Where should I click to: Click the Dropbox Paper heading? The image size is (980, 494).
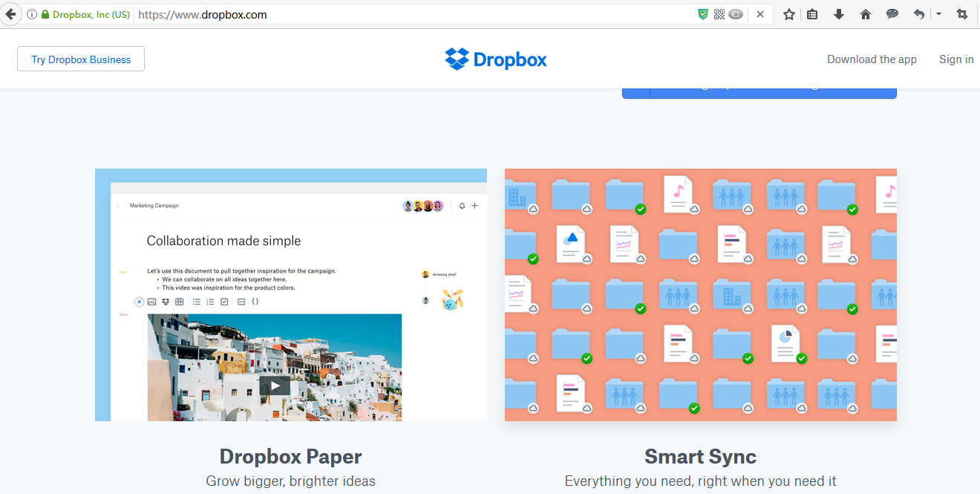[x=291, y=456]
